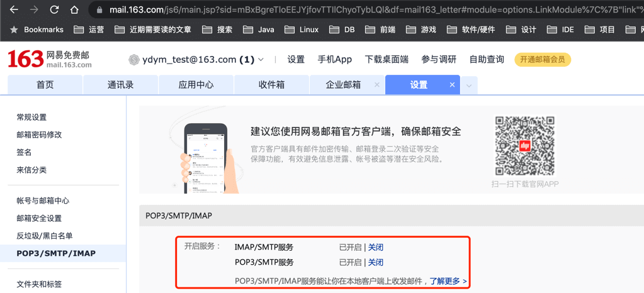Close the 设置 tab with X
This screenshot has width=644, height=293.
point(452,85)
